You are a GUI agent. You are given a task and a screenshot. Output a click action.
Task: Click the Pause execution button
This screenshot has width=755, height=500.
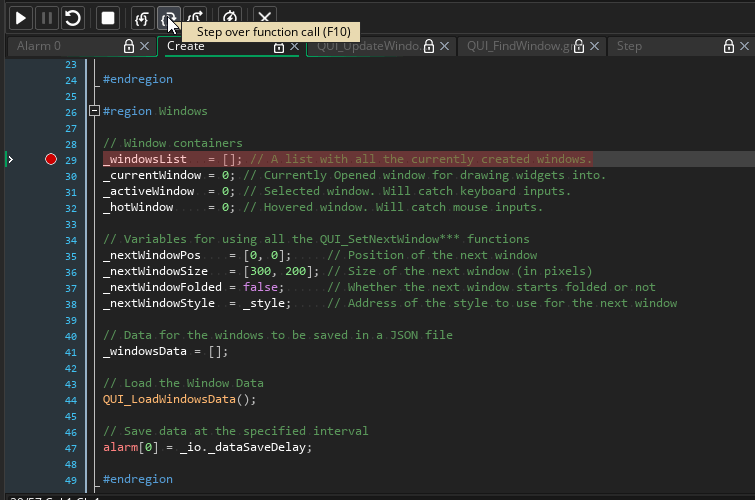click(x=46, y=18)
